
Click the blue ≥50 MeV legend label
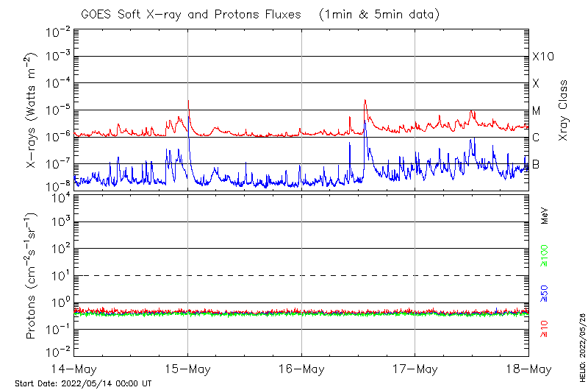coord(545,294)
